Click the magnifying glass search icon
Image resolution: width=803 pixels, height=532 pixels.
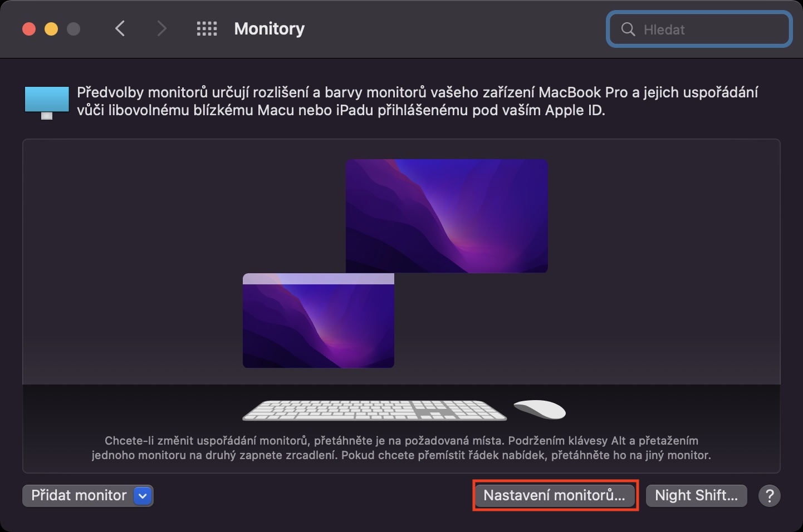click(x=628, y=29)
